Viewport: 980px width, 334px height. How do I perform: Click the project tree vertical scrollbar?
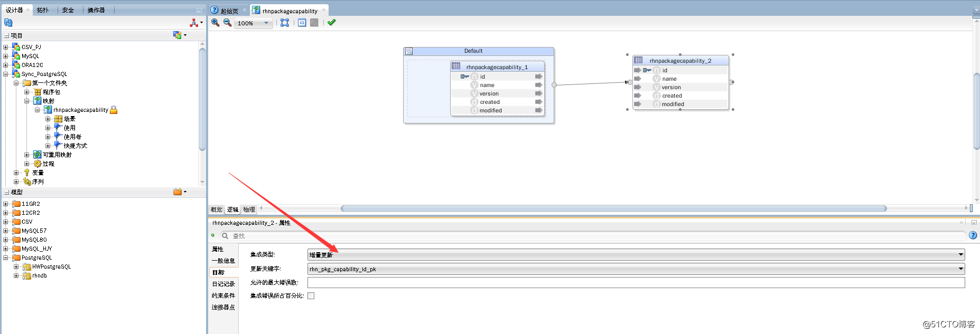coord(202,100)
